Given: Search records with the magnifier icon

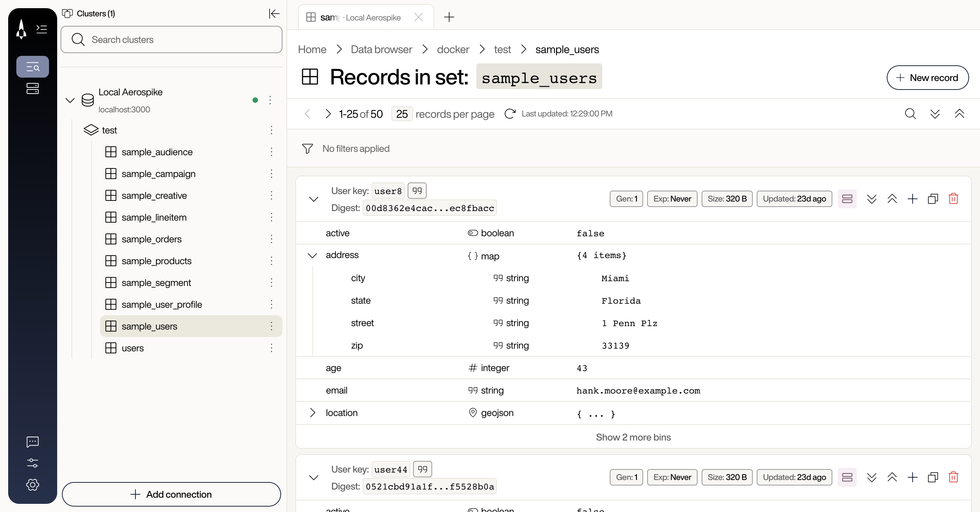Looking at the screenshot, I should click(x=910, y=114).
